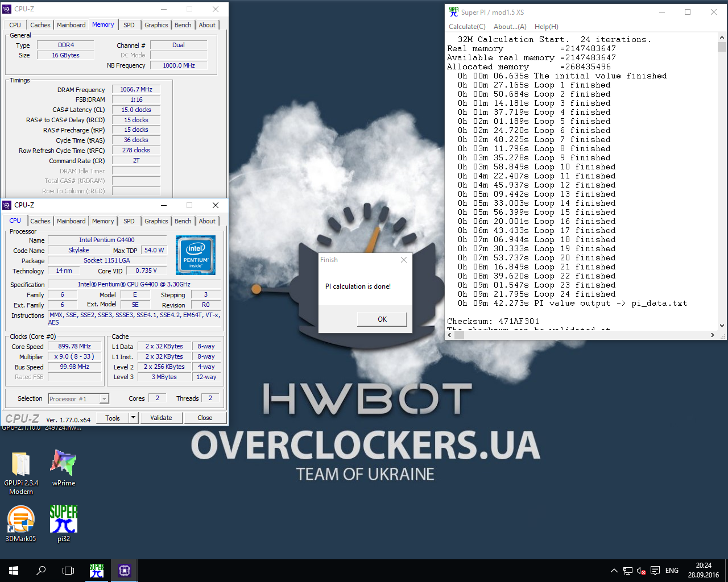This screenshot has width=728, height=582.
Task: Click the muted volume tray icon
Action: pyautogui.click(x=641, y=571)
